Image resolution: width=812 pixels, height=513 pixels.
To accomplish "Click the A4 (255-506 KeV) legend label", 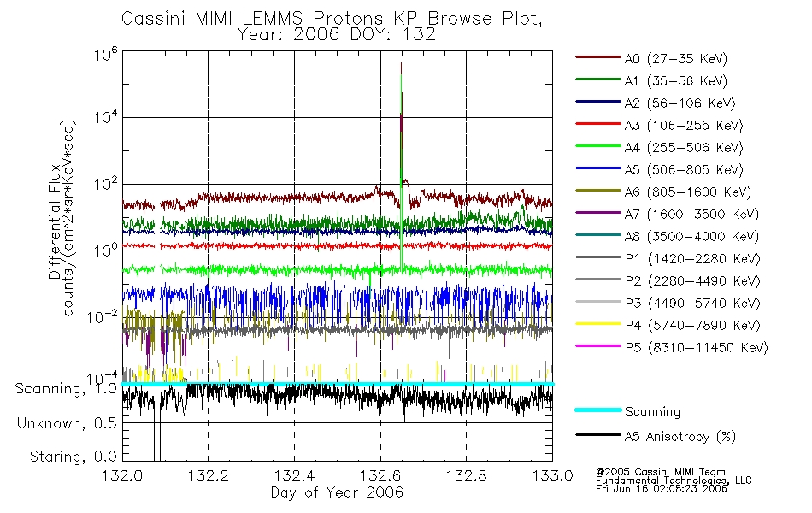I will coord(684,148).
